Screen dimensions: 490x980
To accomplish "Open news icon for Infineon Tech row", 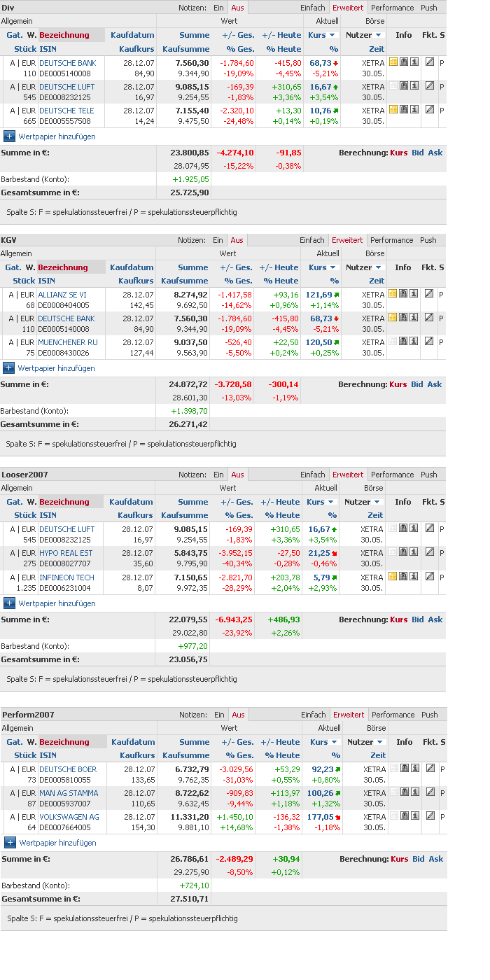I will tap(393, 576).
